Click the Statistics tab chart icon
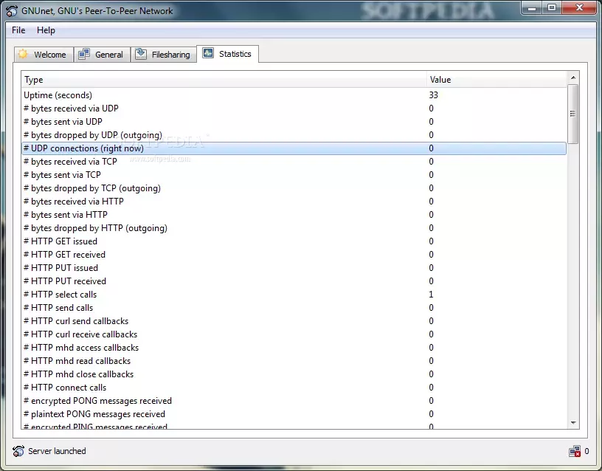This screenshot has width=602, height=471. coord(208,53)
